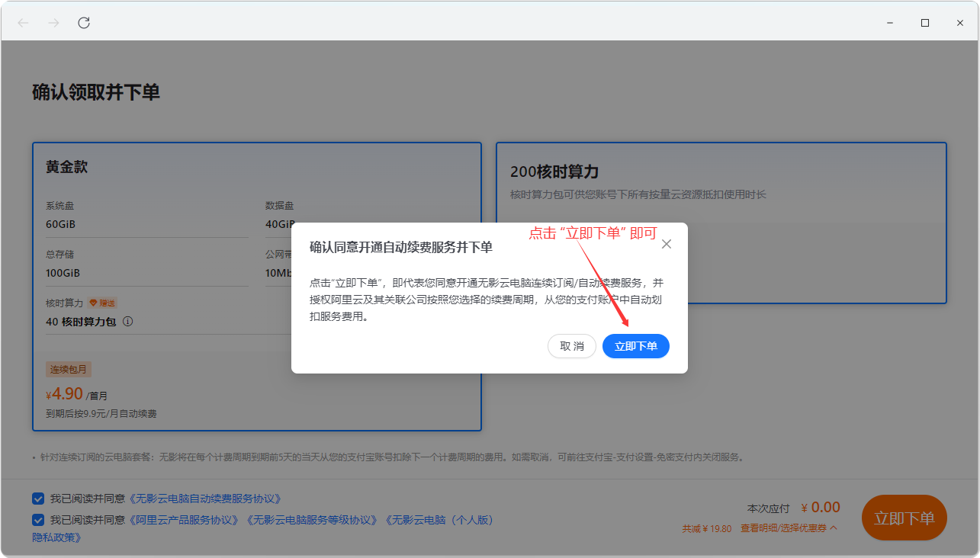
Task: Expand 查看明细/选择优惠券 details
Action: coord(789,528)
